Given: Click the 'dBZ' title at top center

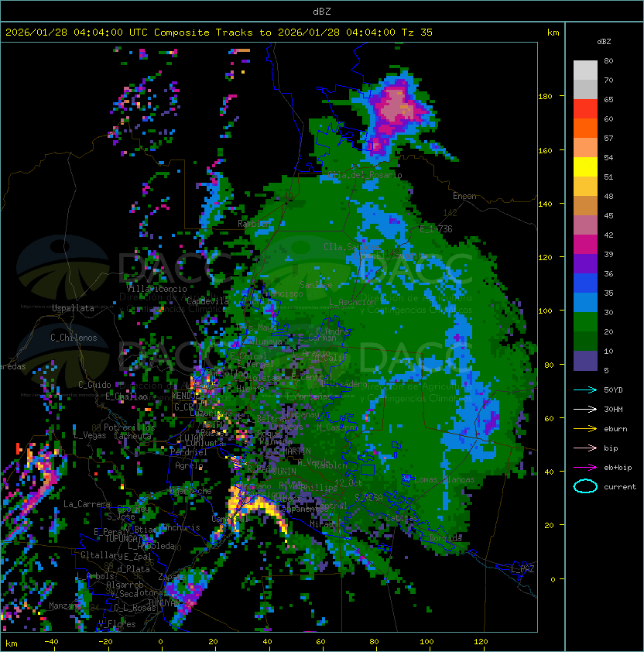Looking at the screenshot, I should pos(322,12).
